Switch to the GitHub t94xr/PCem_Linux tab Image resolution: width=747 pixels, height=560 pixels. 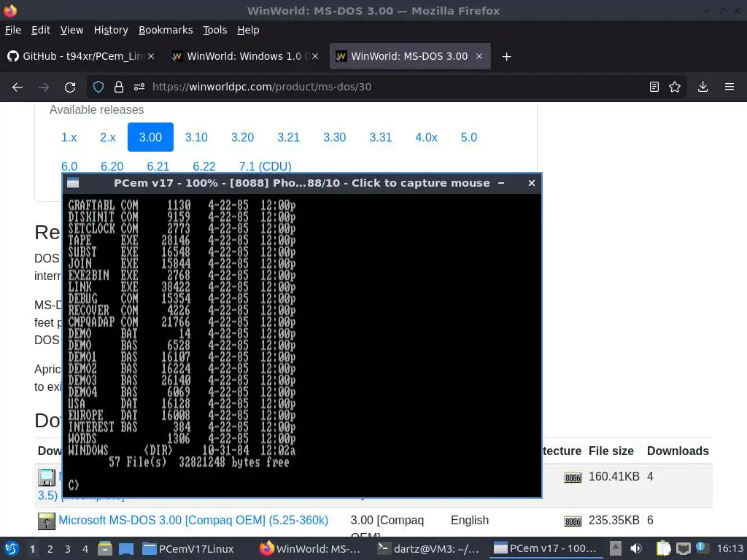pyautogui.click(x=81, y=56)
